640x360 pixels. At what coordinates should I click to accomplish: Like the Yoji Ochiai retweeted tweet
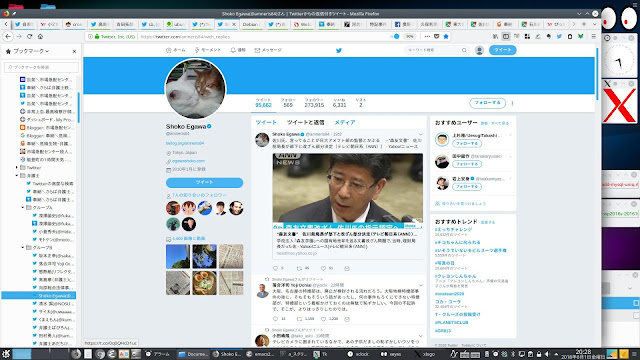coord(323,319)
